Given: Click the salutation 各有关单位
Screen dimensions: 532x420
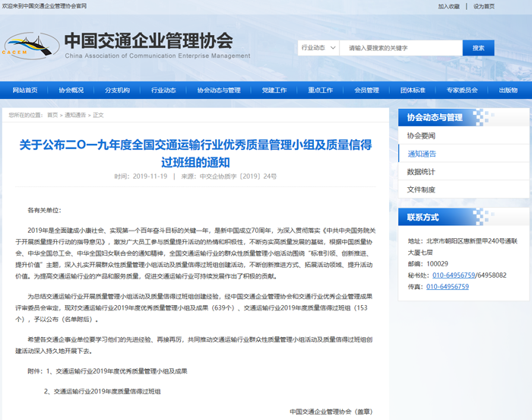Looking at the screenshot, I should tap(44, 210).
